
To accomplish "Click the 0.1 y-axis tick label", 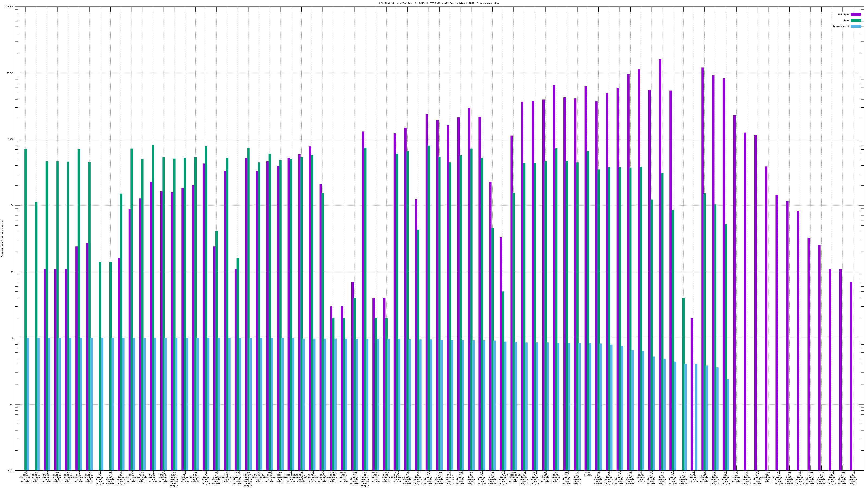I will coord(12,404).
